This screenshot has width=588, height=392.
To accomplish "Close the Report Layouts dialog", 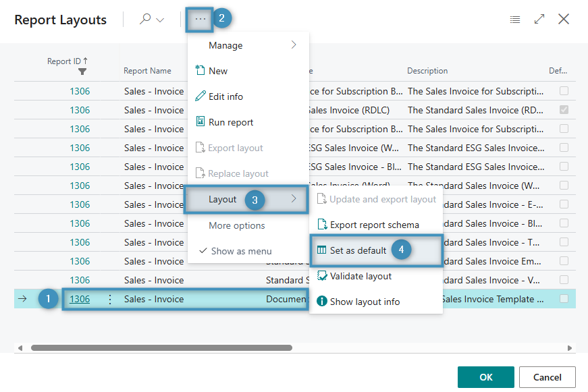I will 563,19.
